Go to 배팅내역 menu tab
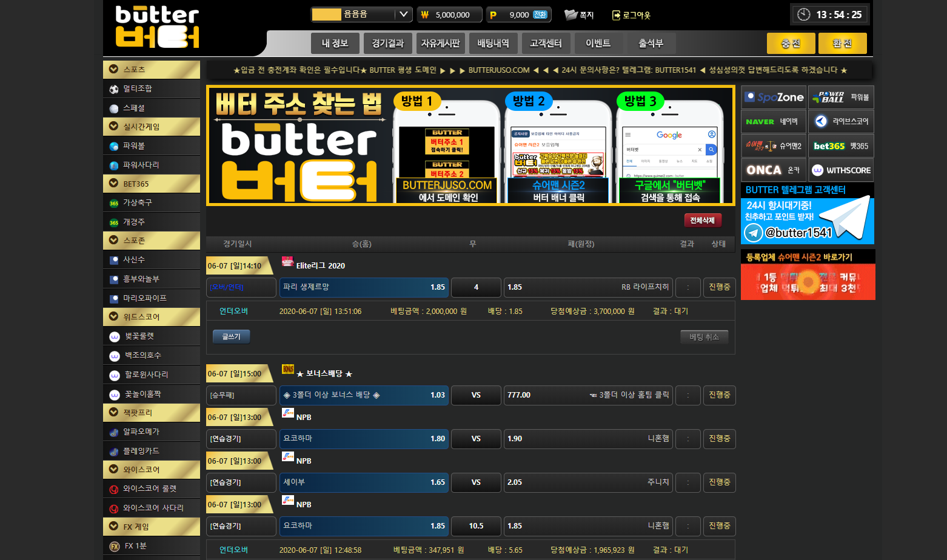Image resolution: width=947 pixels, height=560 pixels. click(493, 44)
